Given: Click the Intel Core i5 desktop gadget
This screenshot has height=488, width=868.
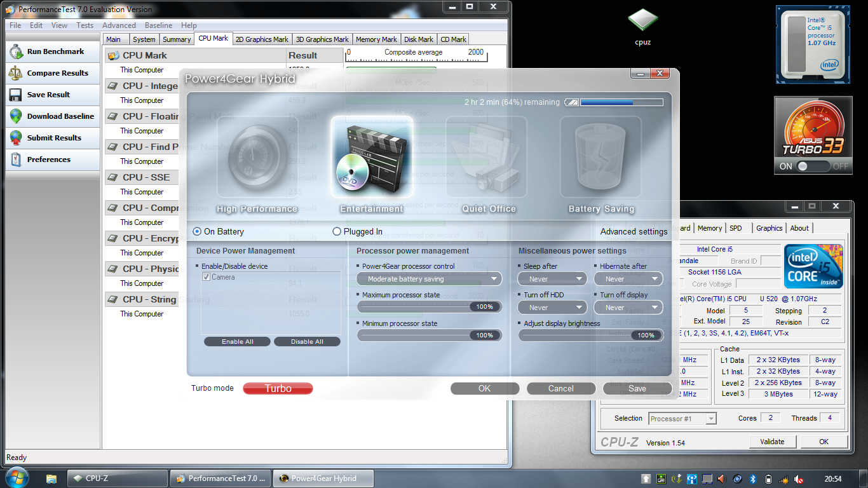Looking at the screenshot, I should click(x=813, y=44).
